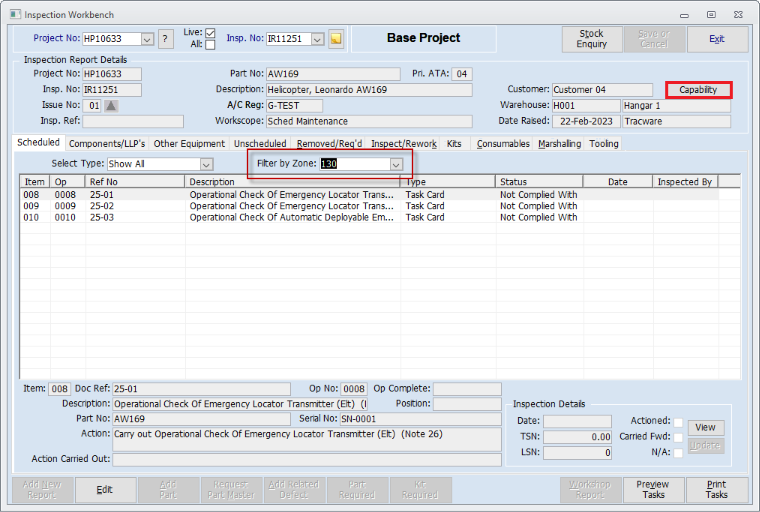Expand the Select Type dropdown
760x512 pixels.
pyautogui.click(x=205, y=163)
